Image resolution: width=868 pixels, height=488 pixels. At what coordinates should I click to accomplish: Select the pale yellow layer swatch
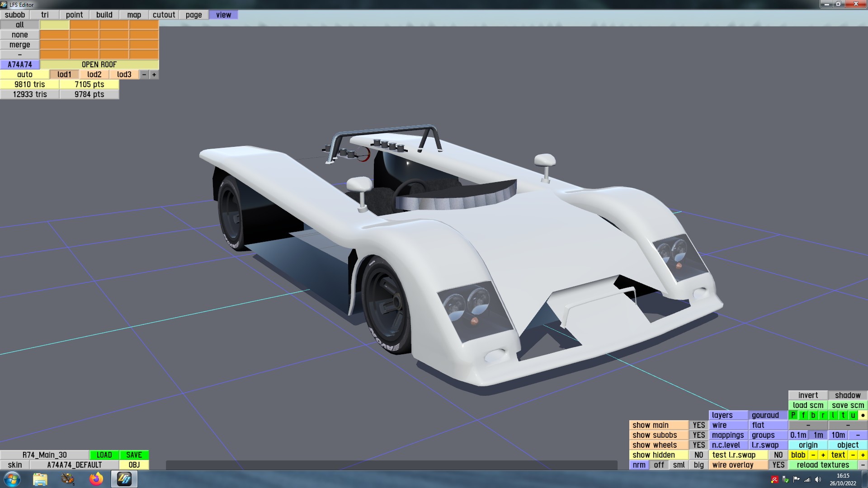point(55,25)
